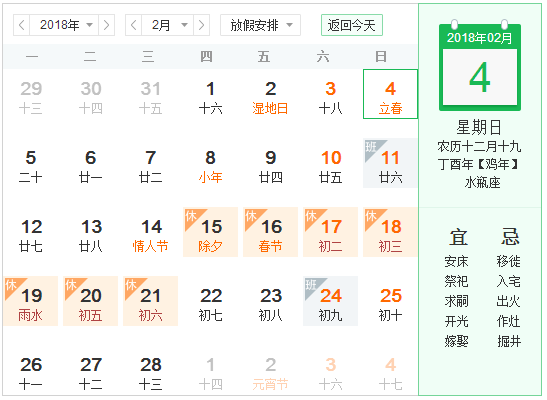Go to next month arrow
Screen dimensions: 547x400
(x=201, y=25)
